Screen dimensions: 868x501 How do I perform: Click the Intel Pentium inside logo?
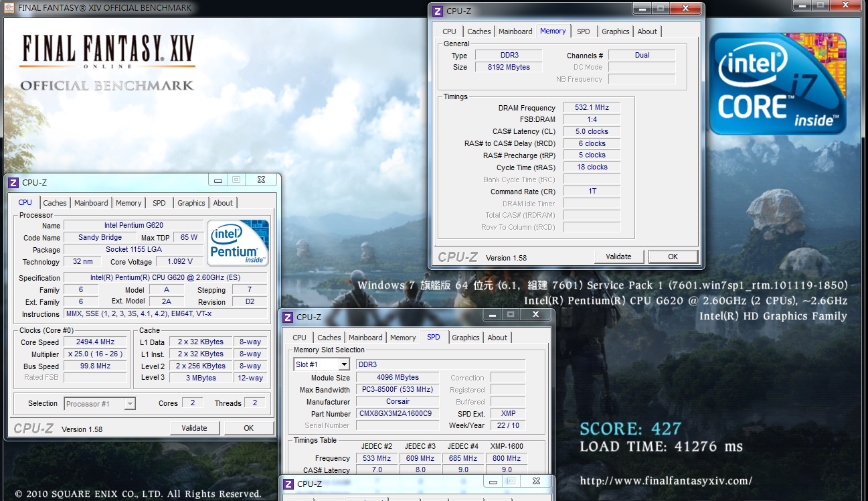[x=238, y=242]
